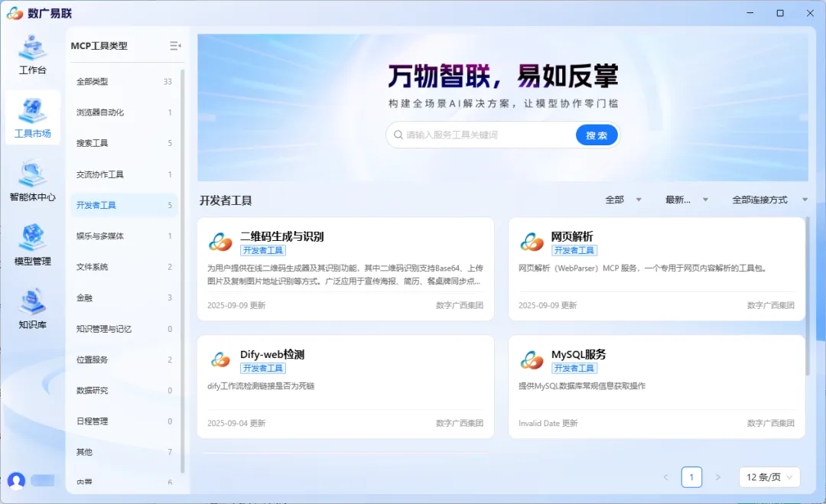Viewport: 826px width, 504px height.
Task: Click the 网页解析 tool card icon
Action: pos(532,242)
